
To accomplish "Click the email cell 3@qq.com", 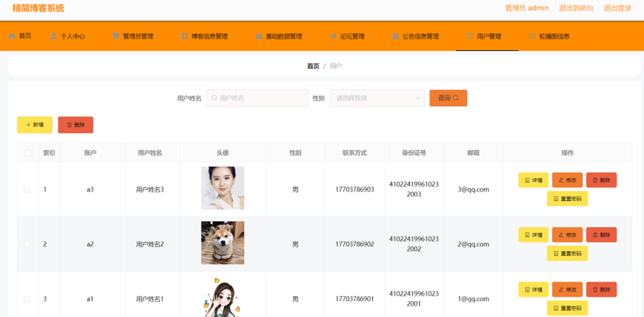I will (x=473, y=190).
